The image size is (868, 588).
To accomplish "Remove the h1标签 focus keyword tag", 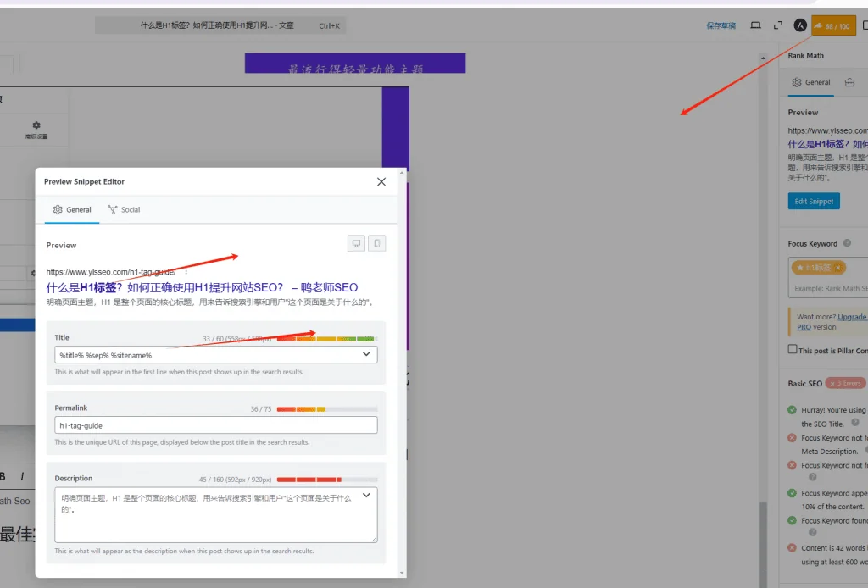I will (x=838, y=268).
